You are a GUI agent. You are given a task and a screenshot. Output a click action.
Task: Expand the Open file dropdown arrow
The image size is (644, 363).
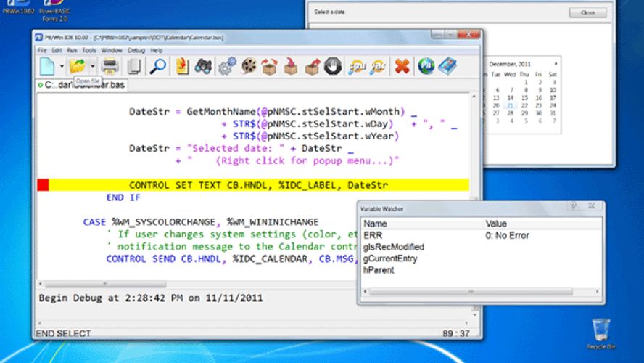(92, 67)
